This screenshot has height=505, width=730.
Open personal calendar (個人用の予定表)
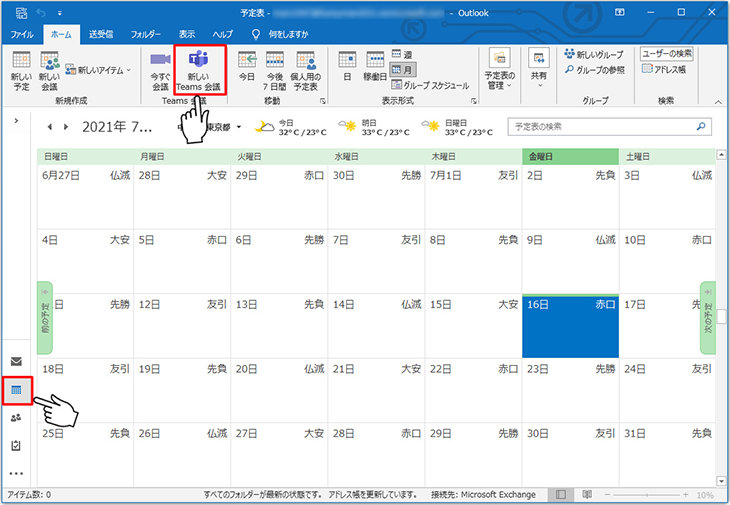coord(305,71)
